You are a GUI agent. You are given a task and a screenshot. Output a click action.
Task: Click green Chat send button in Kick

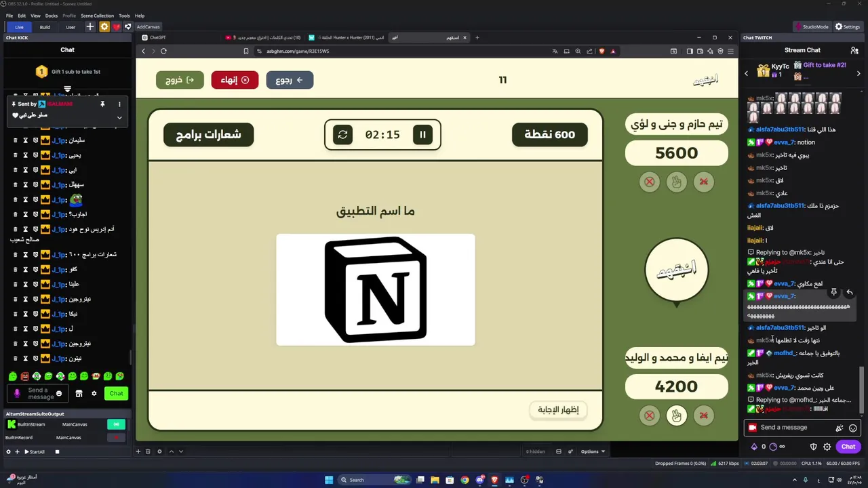coord(117,393)
